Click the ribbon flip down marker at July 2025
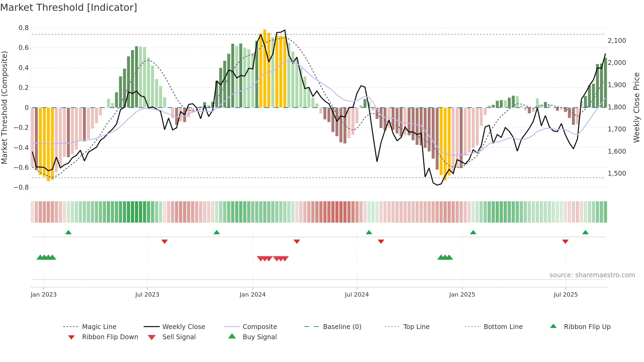The width and height of the screenshot is (644, 362). click(x=565, y=242)
